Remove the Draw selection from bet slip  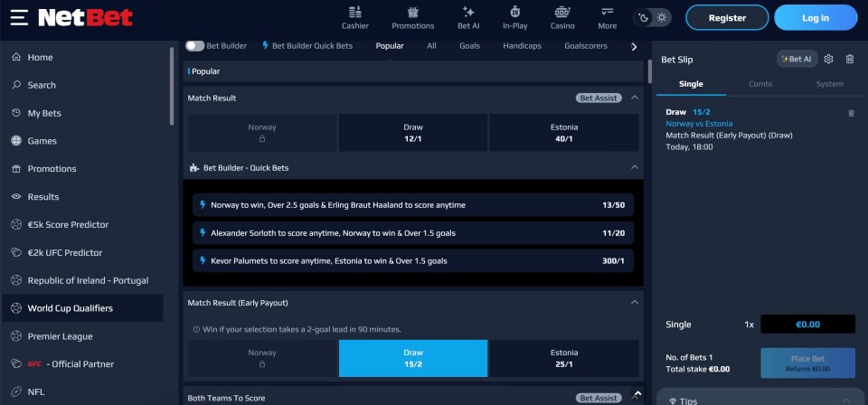(851, 113)
